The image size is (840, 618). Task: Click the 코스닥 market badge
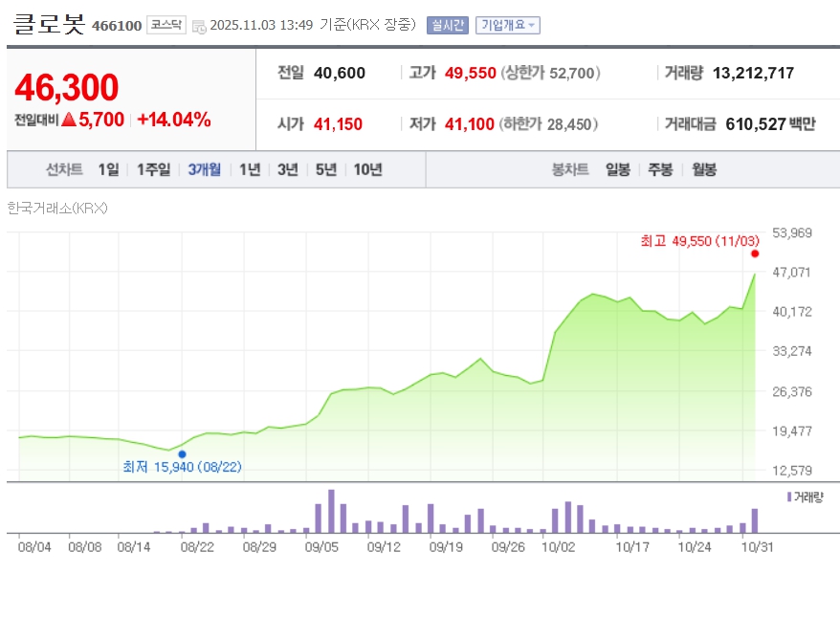click(x=166, y=25)
